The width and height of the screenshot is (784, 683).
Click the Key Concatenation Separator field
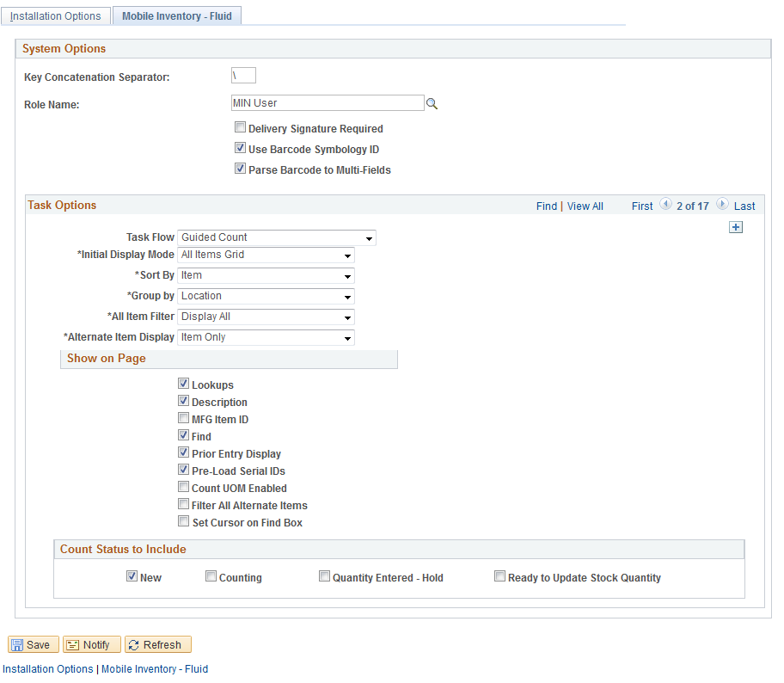243,75
